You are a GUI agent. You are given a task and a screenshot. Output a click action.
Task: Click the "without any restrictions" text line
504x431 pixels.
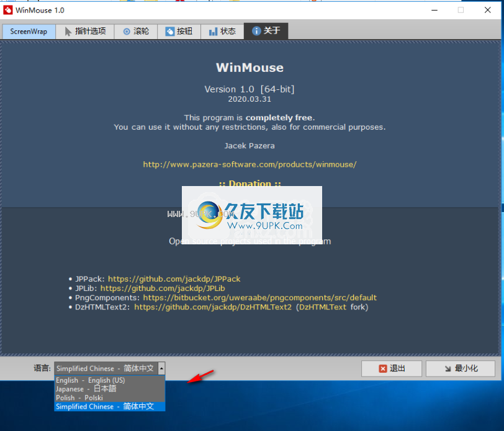[250, 127]
